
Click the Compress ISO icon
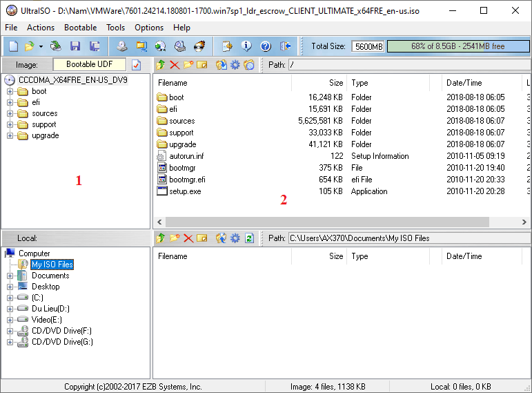point(141,46)
